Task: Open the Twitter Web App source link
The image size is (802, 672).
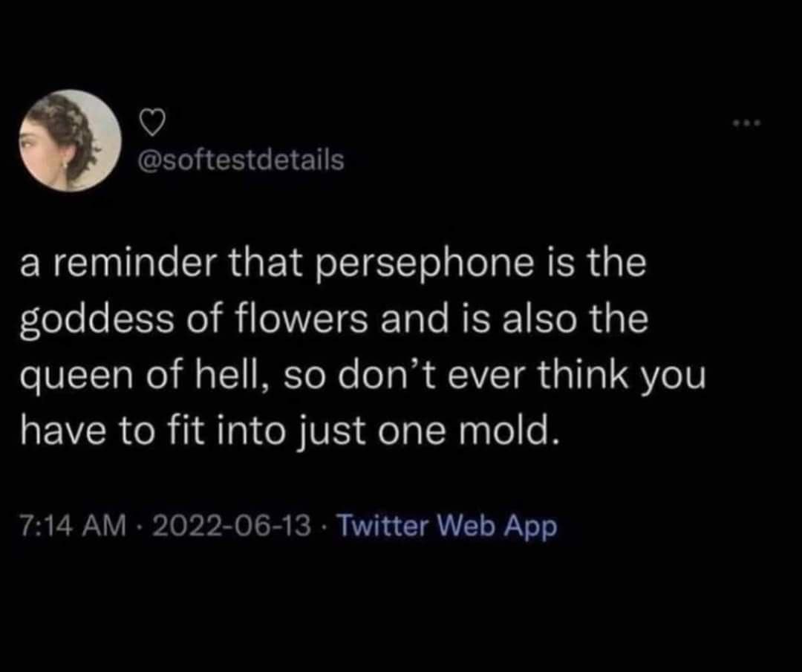Action: pos(447,526)
